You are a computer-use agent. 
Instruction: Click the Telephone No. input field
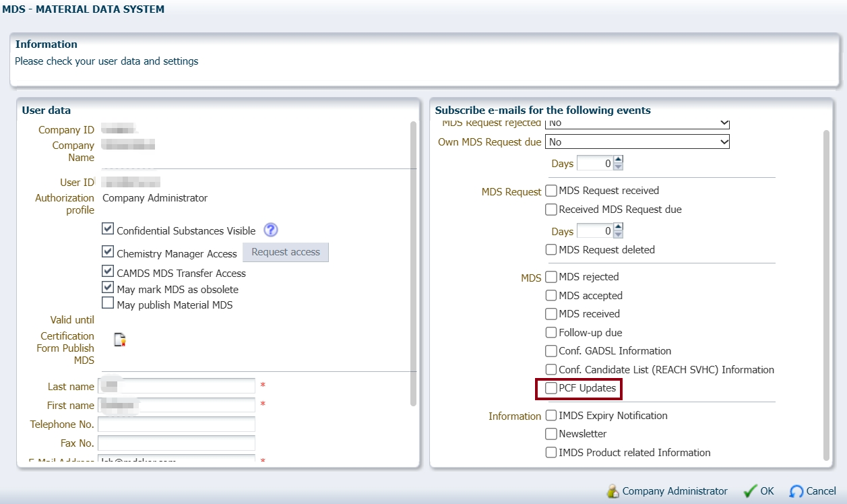pyautogui.click(x=177, y=424)
